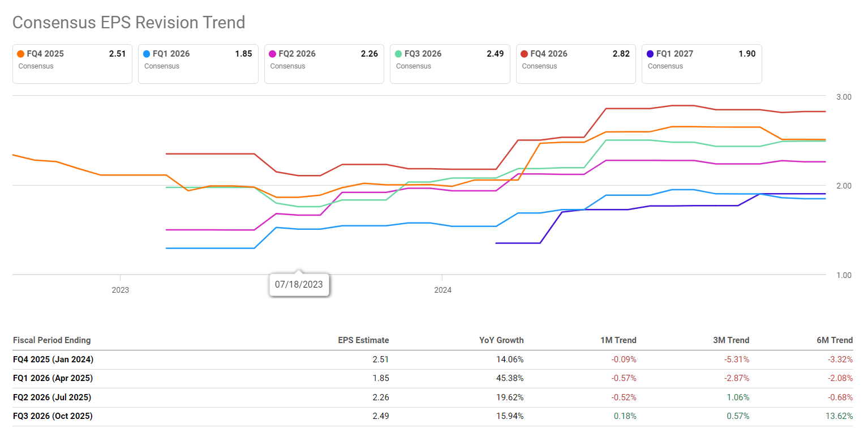The image size is (868, 428).
Task: Click the green FQ3 2026 legend dot
Action: tap(399, 54)
